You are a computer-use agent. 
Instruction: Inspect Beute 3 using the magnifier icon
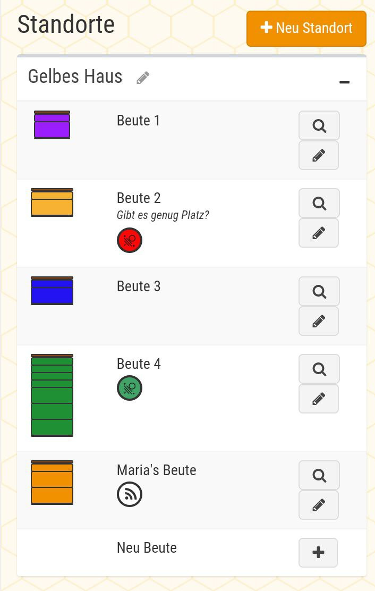click(x=319, y=291)
